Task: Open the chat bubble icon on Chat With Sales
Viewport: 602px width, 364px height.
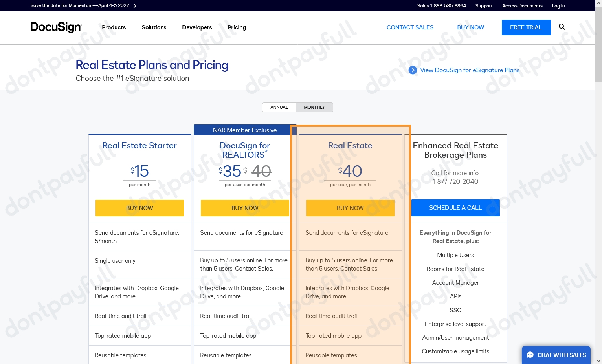Action: coord(530,355)
